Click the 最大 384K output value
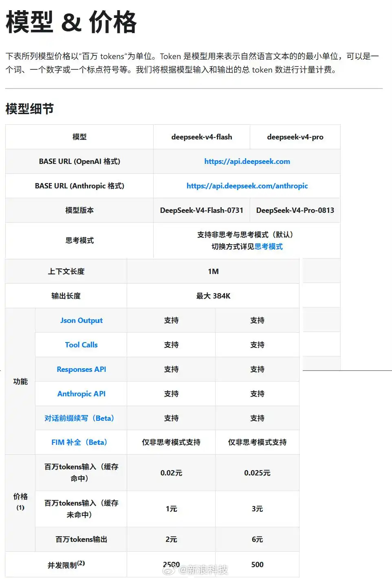This screenshot has height=579, width=392. [x=213, y=296]
